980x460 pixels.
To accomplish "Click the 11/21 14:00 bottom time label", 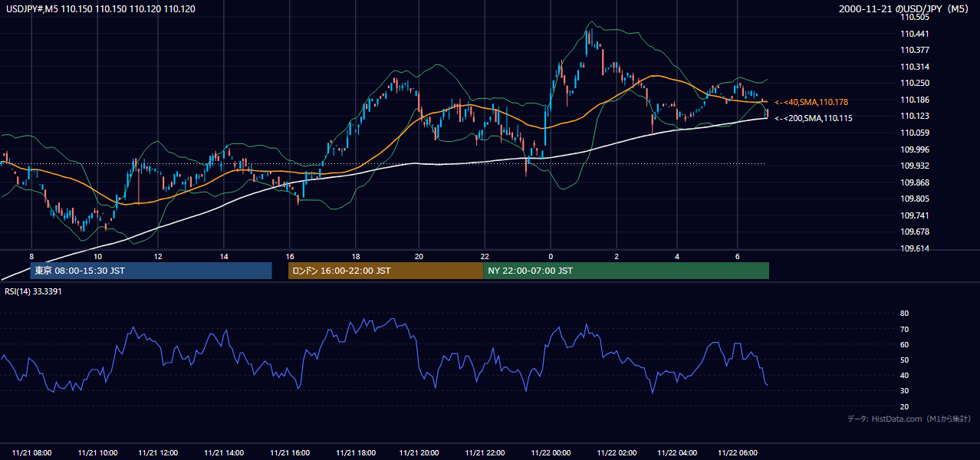I will (222, 453).
